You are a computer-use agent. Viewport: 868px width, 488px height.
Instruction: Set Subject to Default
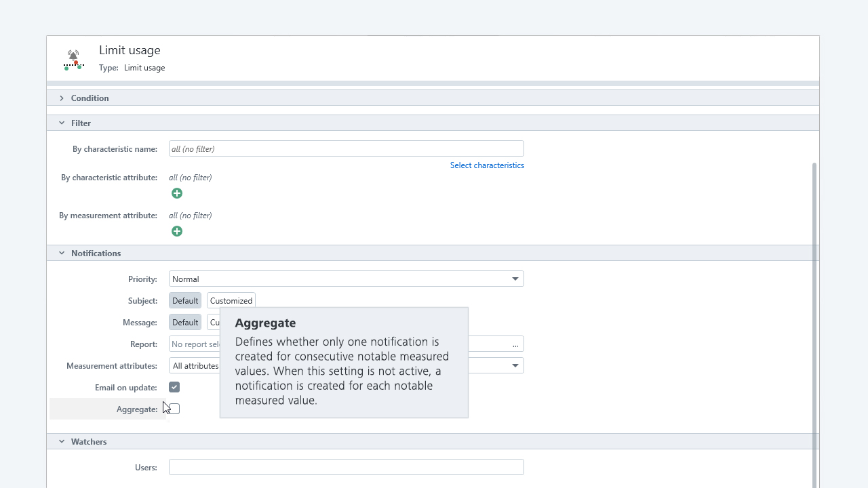(x=185, y=301)
